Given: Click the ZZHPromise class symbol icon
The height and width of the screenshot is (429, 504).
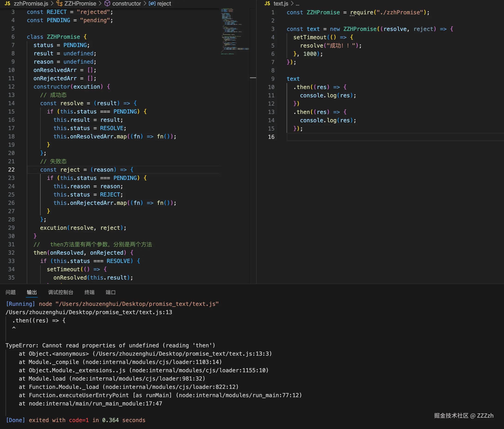Looking at the screenshot, I should 59,3.
